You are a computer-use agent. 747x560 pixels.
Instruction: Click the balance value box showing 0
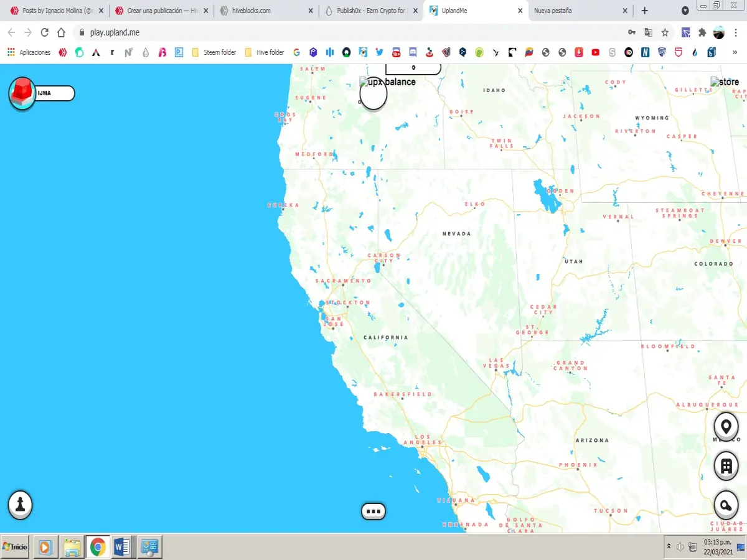tap(413, 68)
